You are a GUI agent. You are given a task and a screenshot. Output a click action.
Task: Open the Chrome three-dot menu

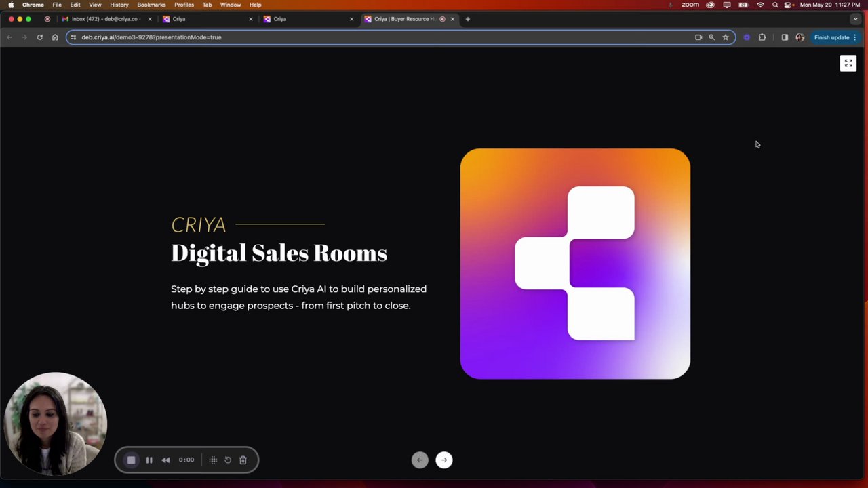pyautogui.click(x=855, y=37)
